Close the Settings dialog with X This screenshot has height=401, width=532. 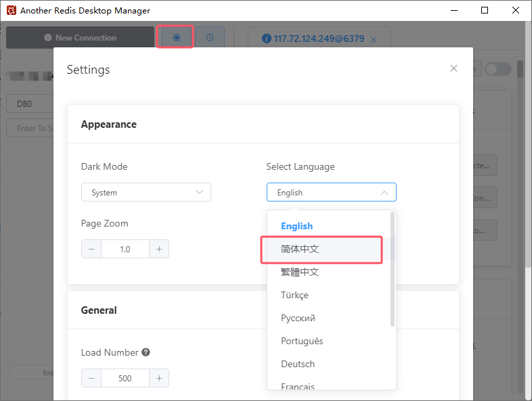click(453, 68)
